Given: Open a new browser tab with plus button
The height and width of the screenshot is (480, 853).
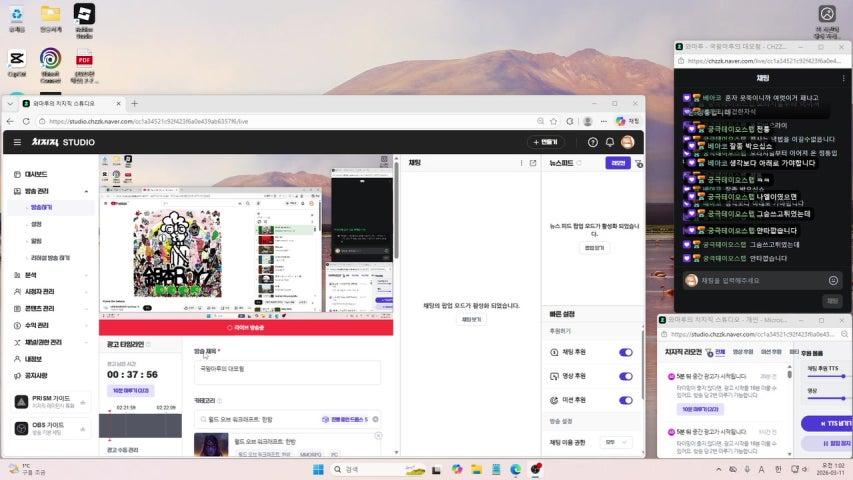Looking at the screenshot, I should pyautogui.click(x=134, y=103).
